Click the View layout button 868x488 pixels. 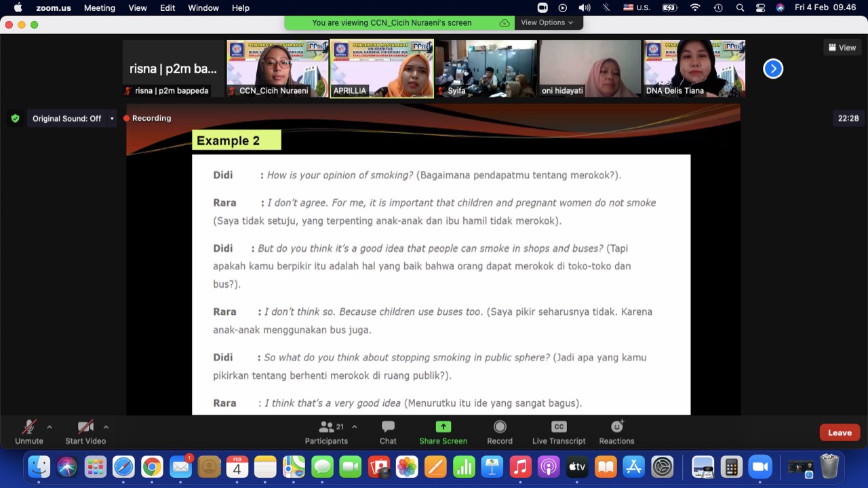842,48
